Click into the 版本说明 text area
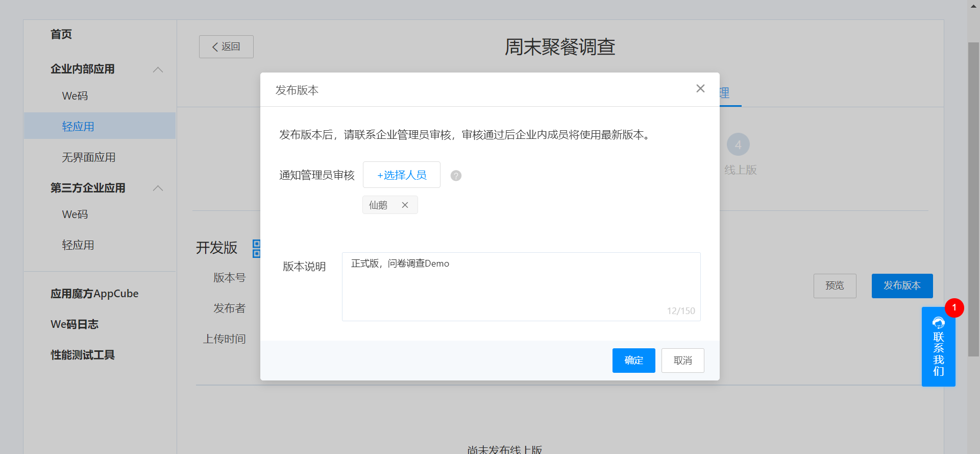980x454 pixels. coord(521,286)
